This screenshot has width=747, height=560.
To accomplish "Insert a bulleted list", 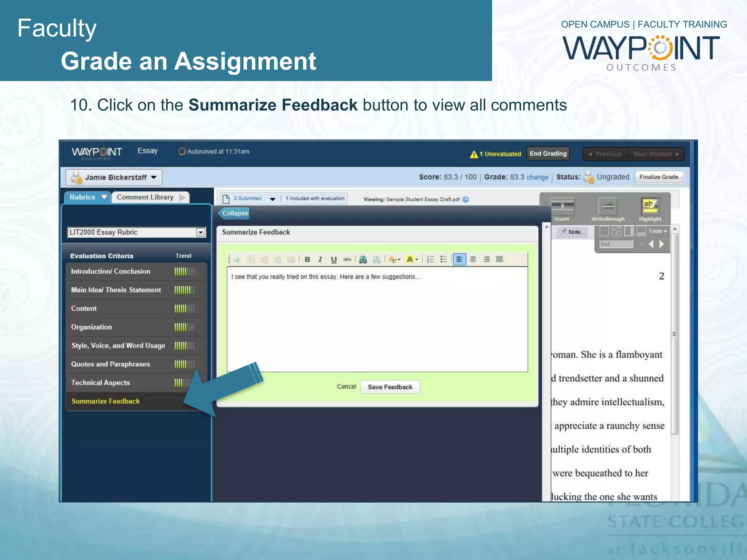I will pyautogui.click(x=444, y=259).
